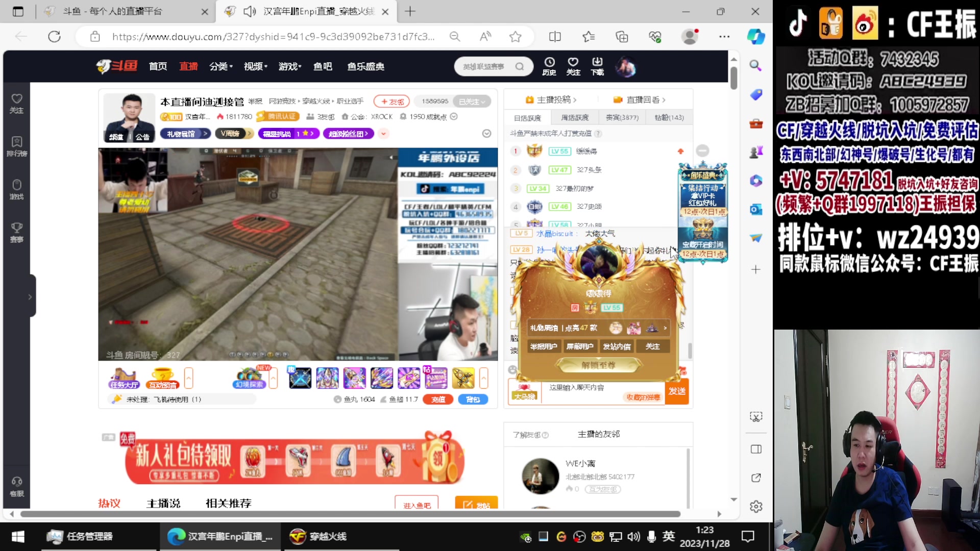The height and width of the screenshot is (551, 980).
Task: Toggle the 已关注 follow status button
Action: [471, 101]
